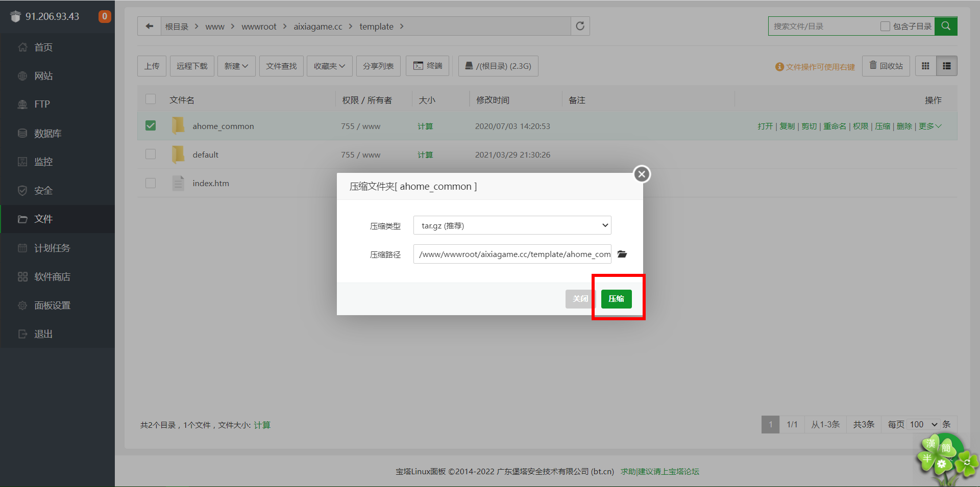Click the 分享列表 button
The width and height of the screenshot is (980, 487).
(378, 66)
